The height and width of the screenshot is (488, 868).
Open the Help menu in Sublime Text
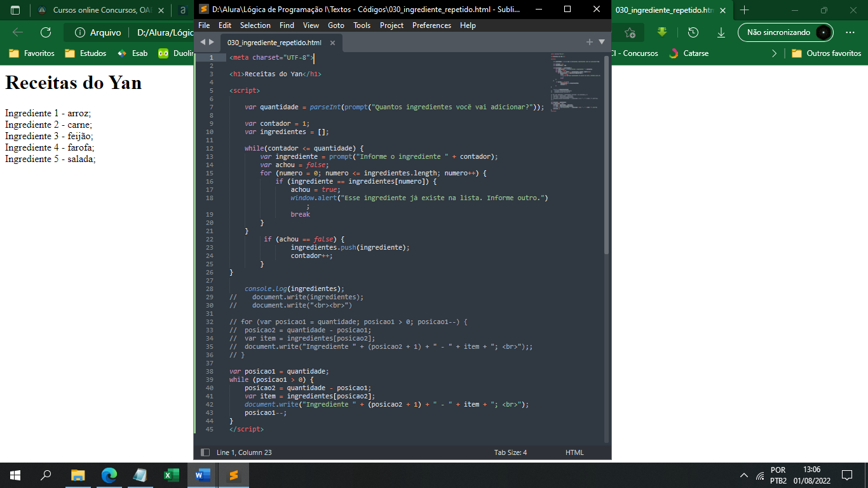[468, 25]
